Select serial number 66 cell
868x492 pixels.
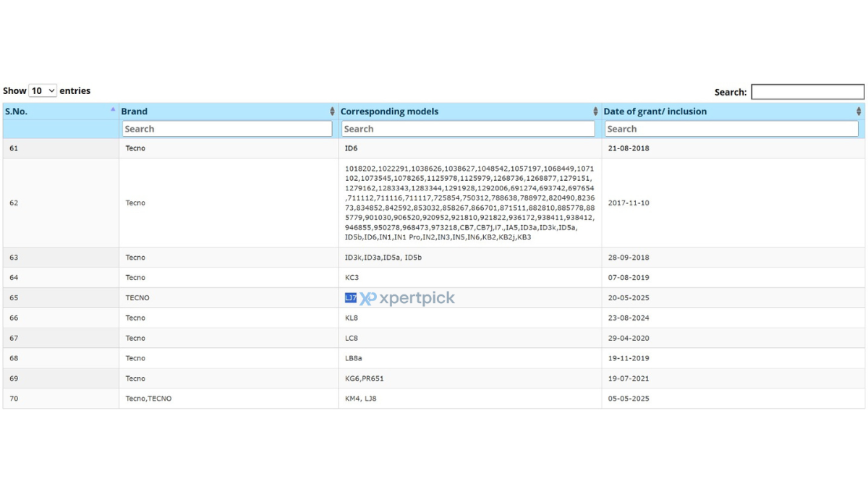pos(61,318)
